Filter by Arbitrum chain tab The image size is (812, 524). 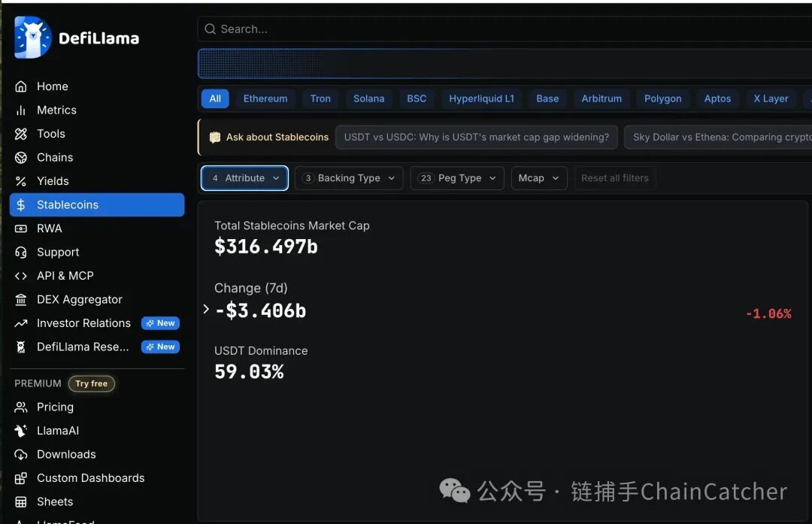tap(601, 98)
